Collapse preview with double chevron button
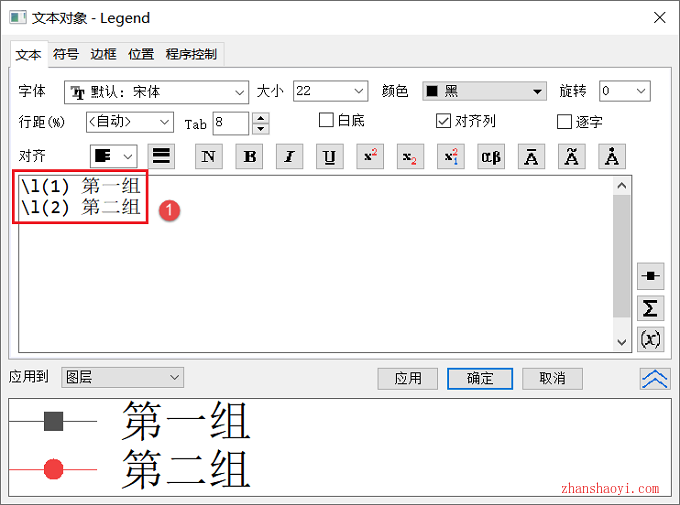This screenshot has width=680, height=505. [655, 379]
